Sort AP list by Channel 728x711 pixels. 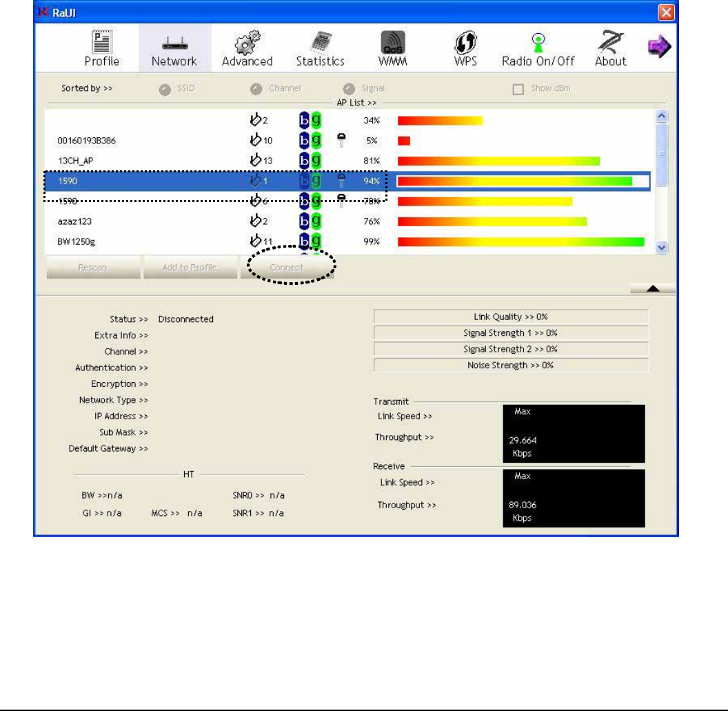pos(256,89)
